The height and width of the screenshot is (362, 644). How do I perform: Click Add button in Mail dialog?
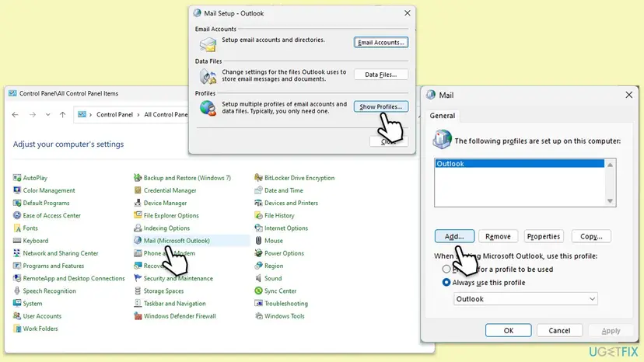pos(454,236)
